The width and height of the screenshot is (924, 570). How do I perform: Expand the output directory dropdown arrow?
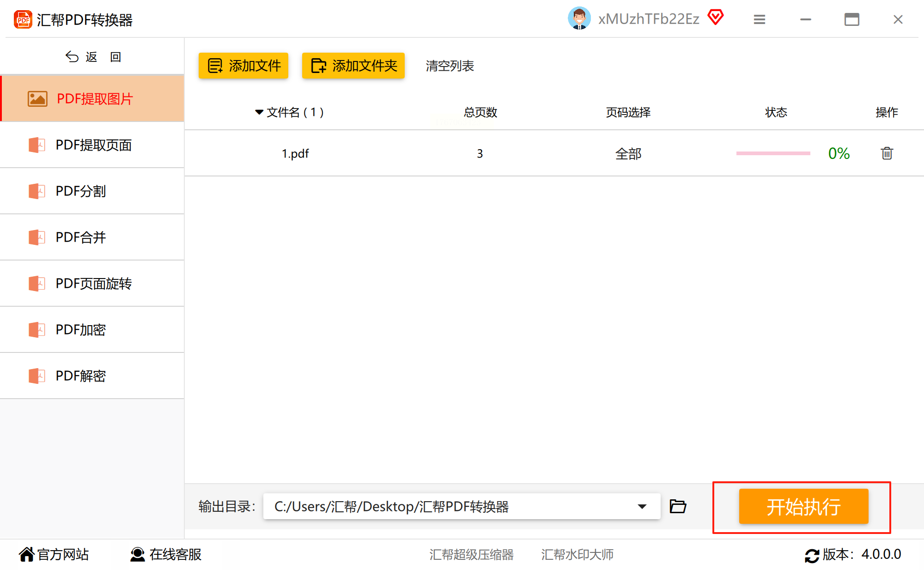(x=642, y=507)
